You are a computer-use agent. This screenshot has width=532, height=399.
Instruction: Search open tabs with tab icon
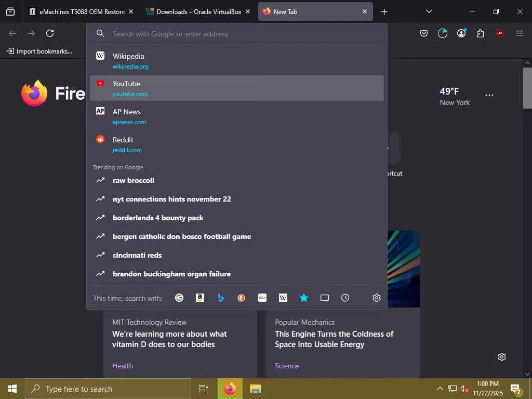[x=325, y=298]
